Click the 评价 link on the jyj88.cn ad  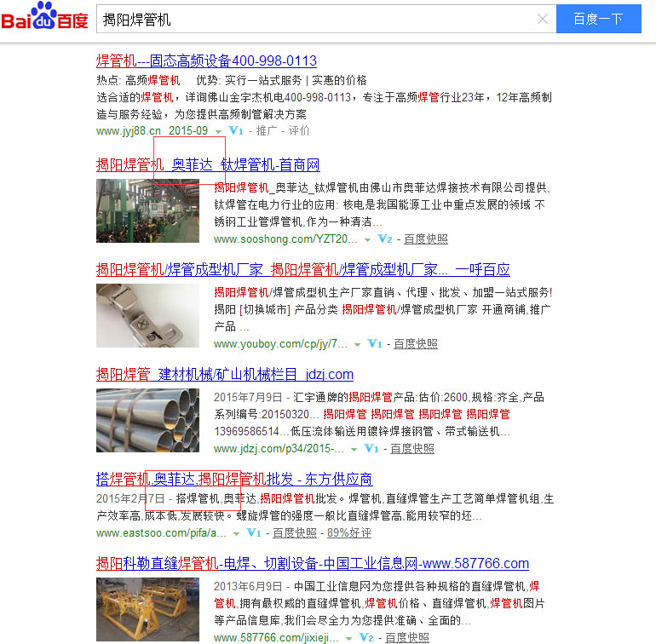coord(299,130)
